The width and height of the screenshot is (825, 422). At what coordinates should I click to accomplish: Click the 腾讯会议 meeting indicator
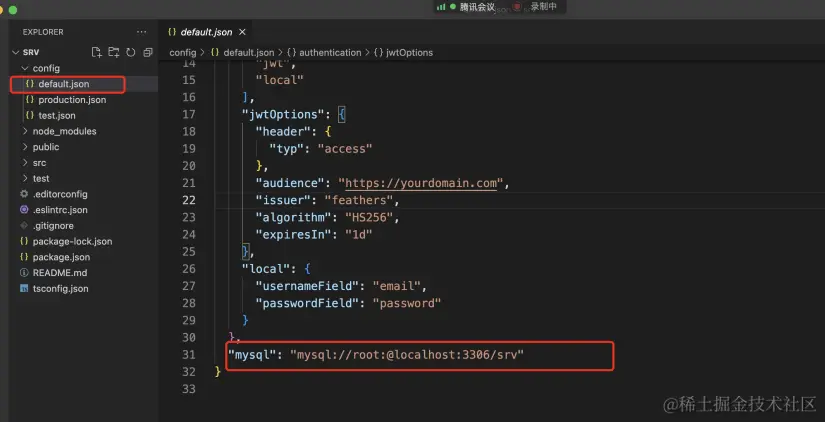pos(477,7)
